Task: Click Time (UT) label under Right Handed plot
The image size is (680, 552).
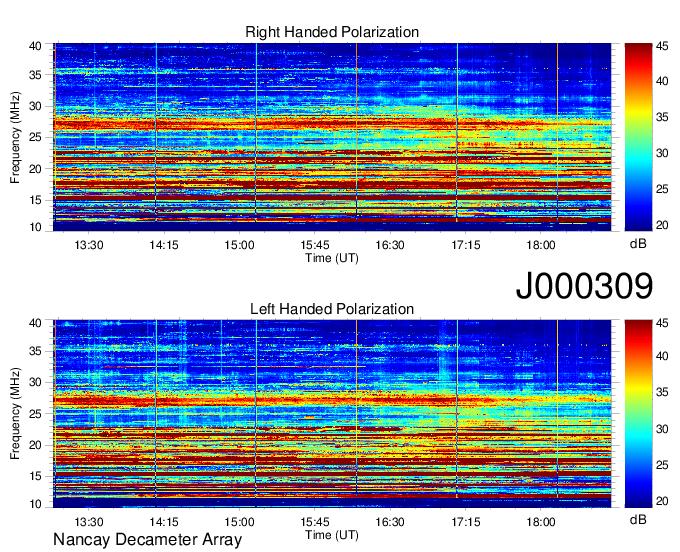Action: 332,258
